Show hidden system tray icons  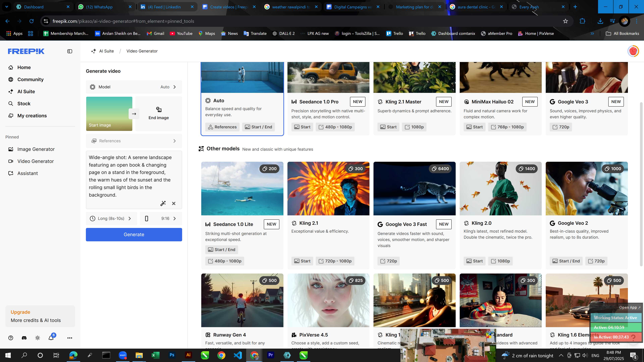click(561, 355)
